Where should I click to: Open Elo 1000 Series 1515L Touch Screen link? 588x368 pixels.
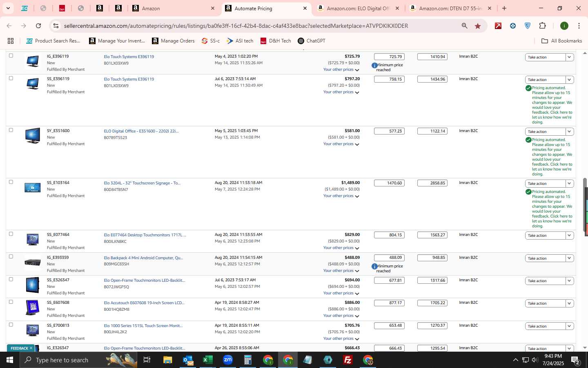tap(143, 326)
